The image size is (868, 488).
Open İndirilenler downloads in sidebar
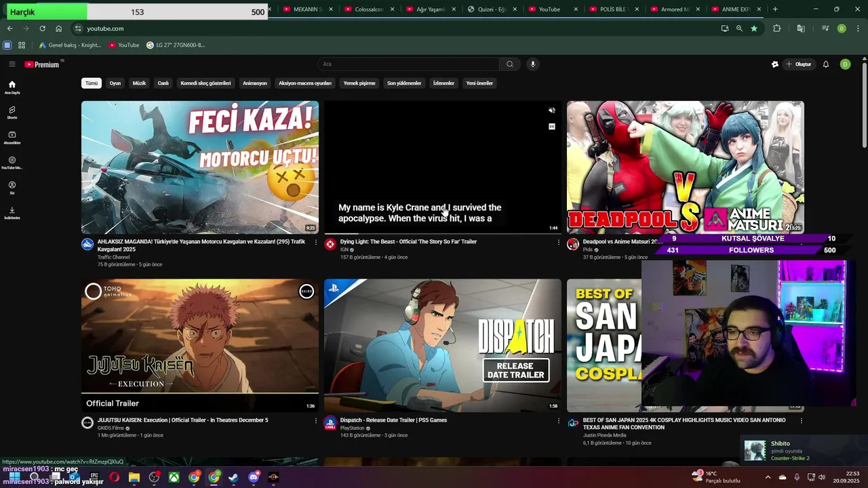[x=12, y=213]
